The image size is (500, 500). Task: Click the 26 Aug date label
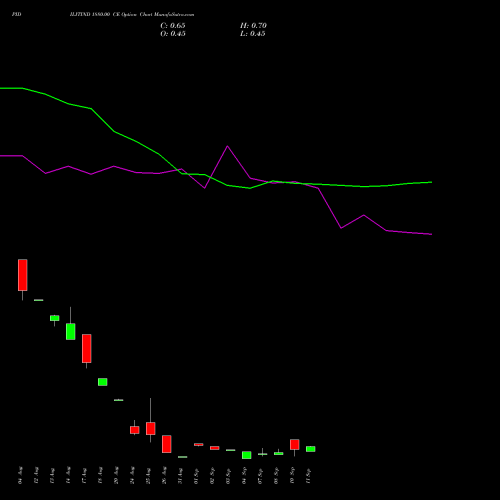pos(165,475)
